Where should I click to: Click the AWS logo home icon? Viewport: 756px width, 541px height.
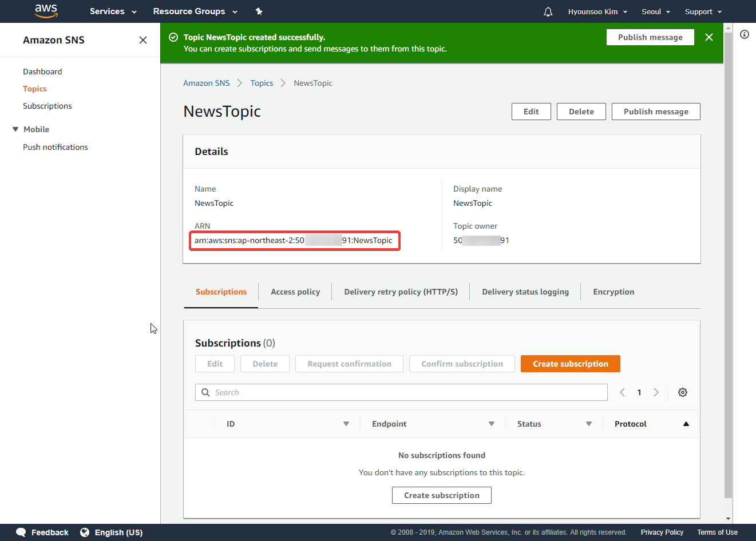[46, 11]
